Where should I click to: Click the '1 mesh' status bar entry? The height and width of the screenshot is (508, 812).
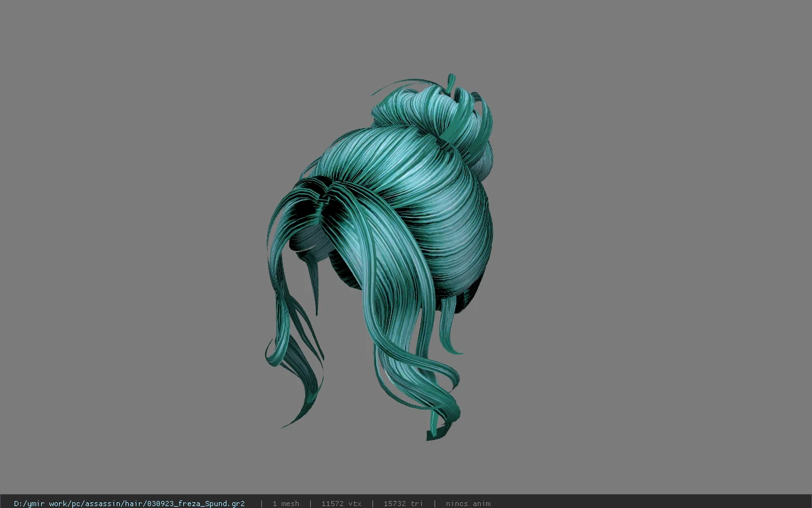tap(285, 504)
